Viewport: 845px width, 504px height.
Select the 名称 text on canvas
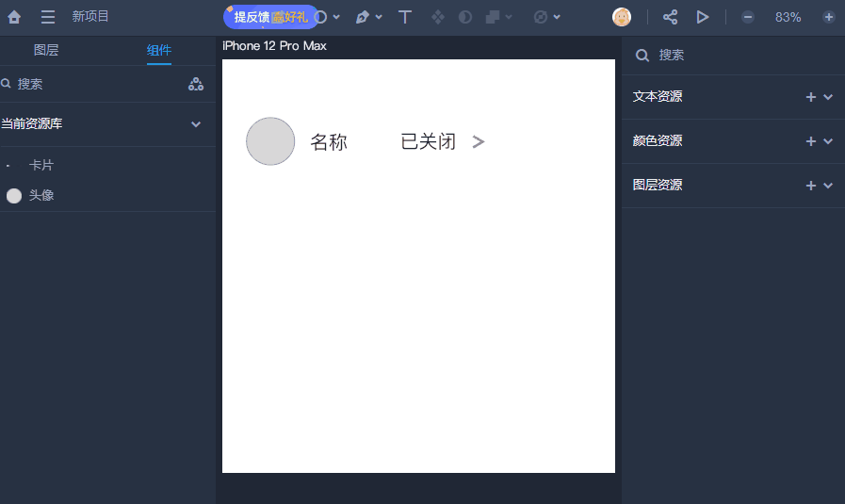coord(329,142)
